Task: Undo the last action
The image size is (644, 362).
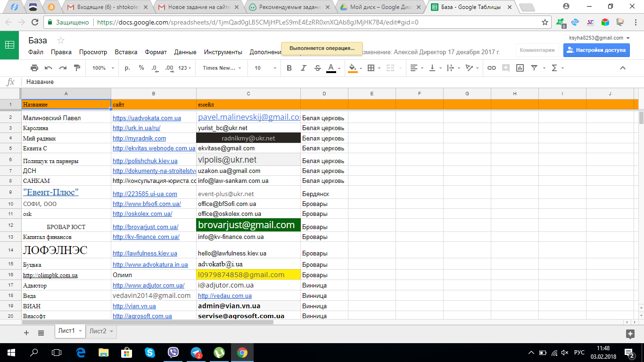Action: coord(48,68)
